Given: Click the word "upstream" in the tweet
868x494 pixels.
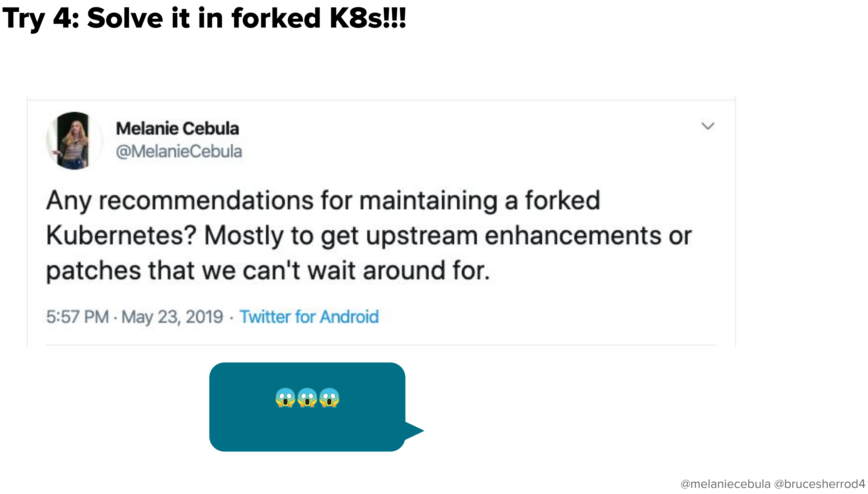Looking at the screenshot, I should point(421,235).
